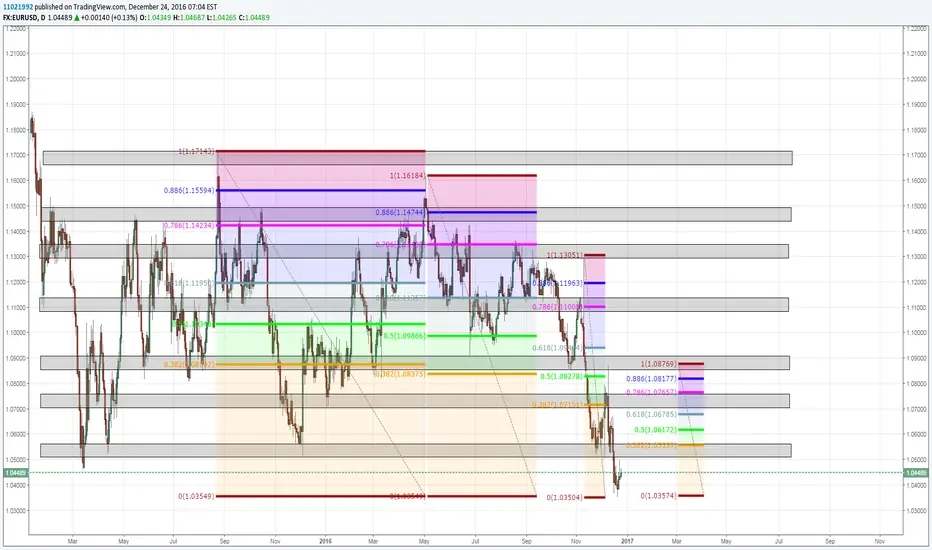Screen dimensions: 932x550
Task: Click the 0.786(1.14234) Fibonacci label
Action: coord(189,226)
